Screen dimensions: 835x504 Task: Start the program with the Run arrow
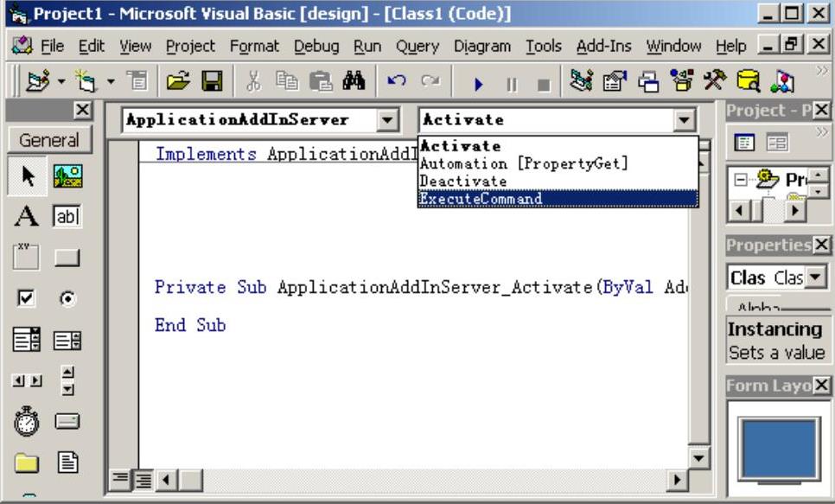pos(478,84)
